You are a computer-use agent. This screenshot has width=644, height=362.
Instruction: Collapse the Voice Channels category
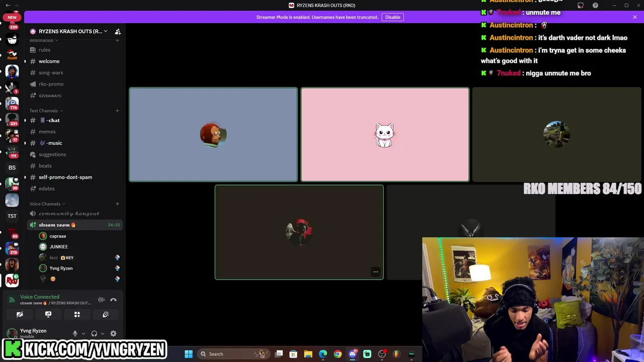pos(47,204)
